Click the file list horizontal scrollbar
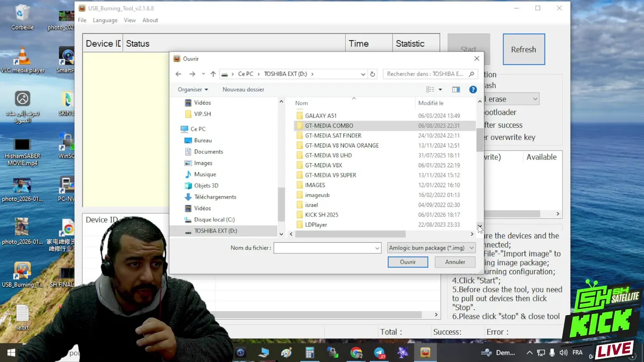Screen dimensions: 644x362 pyautogui.click(x=350, y=234)
